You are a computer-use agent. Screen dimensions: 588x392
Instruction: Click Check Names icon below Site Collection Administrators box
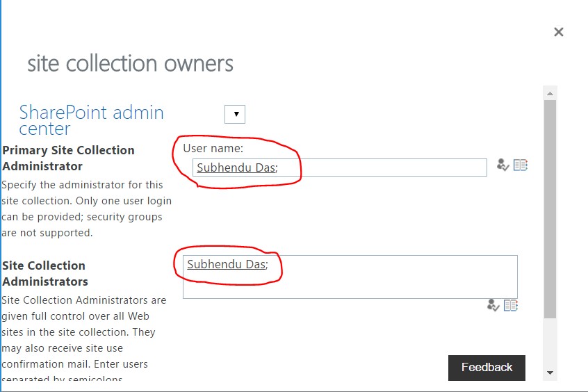point(493,305)
